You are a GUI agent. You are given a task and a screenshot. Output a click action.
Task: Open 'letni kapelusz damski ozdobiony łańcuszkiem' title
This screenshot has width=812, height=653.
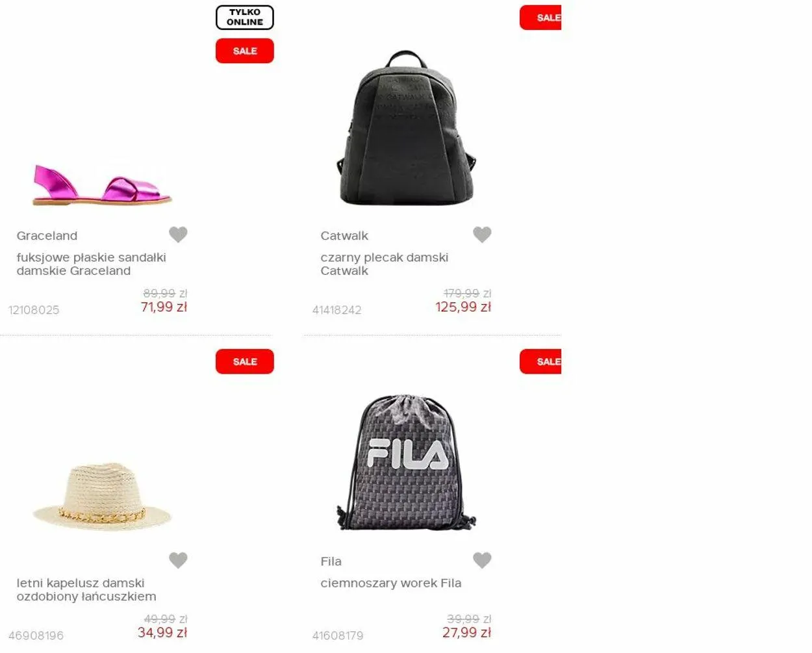click(x=86, y=589)
